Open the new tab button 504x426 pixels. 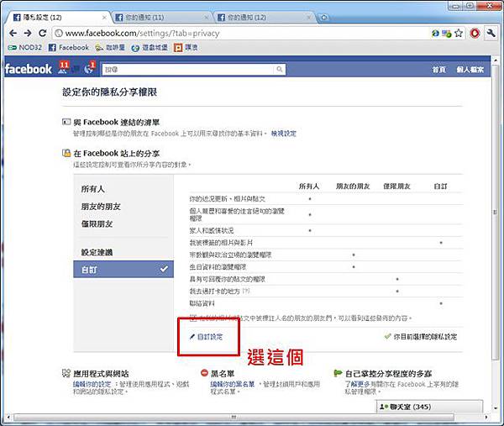click(x=323, y=18)
